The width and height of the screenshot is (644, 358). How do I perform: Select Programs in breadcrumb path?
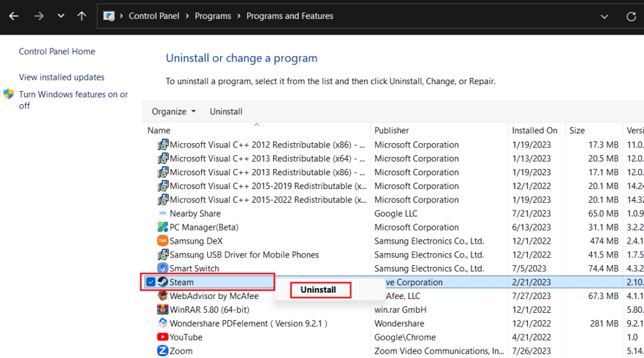(x=213, y=16)
